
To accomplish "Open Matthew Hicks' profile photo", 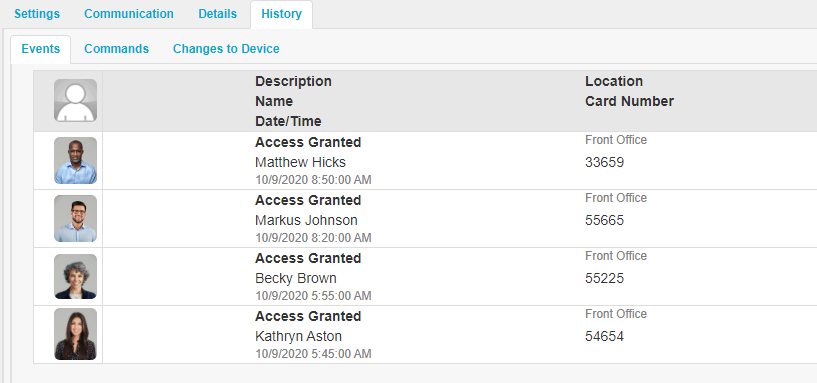I will tap(75, 160).
